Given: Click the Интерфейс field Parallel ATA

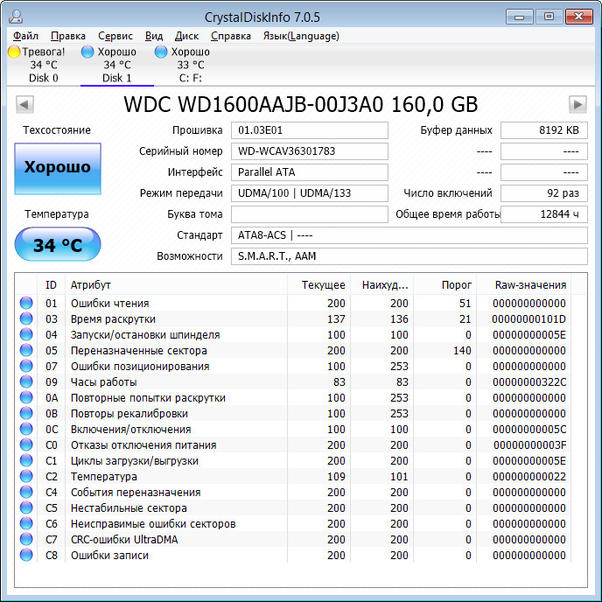Looking at the screenshot, I should tap(309, 172).
